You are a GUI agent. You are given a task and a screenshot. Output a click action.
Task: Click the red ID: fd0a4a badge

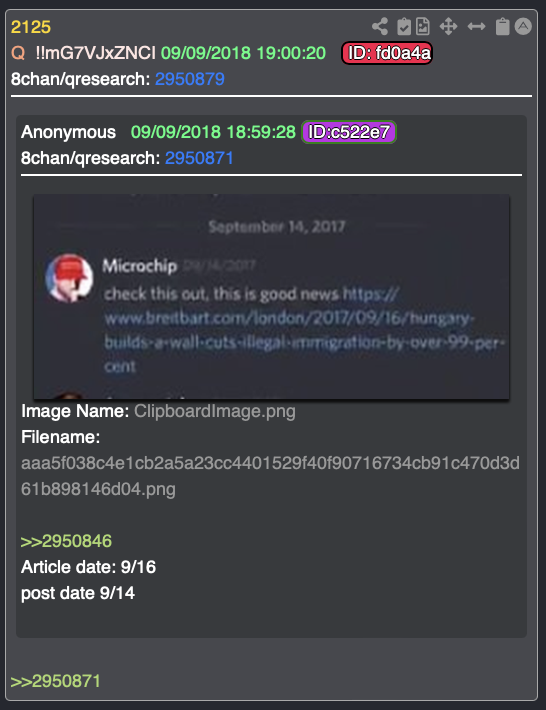[x=387, y=53]
